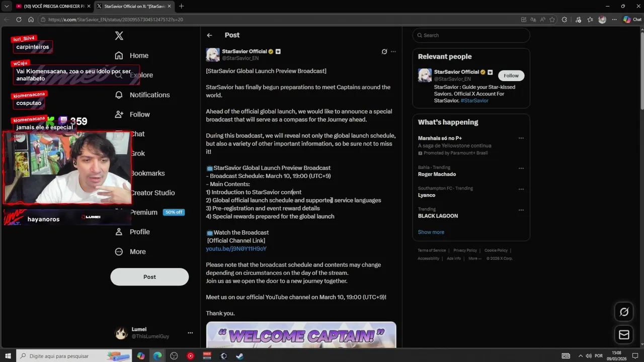Go back using the Post back arrow

tap(209, 35)
